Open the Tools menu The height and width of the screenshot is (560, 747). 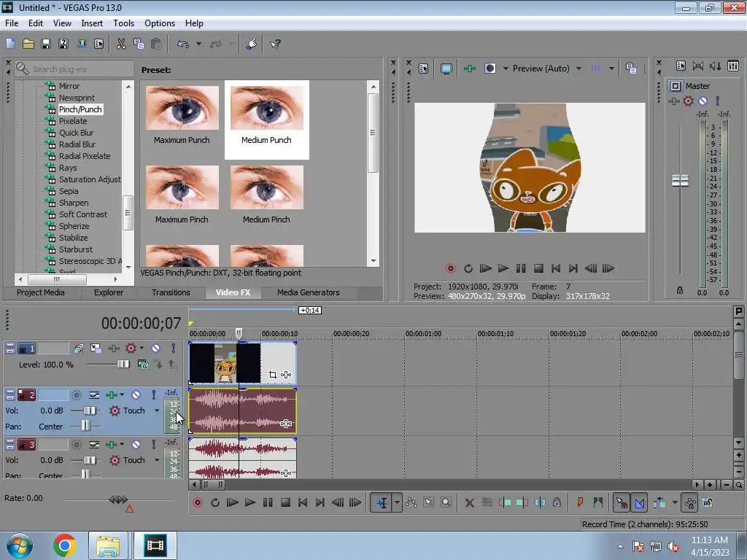tap(123, 23)
